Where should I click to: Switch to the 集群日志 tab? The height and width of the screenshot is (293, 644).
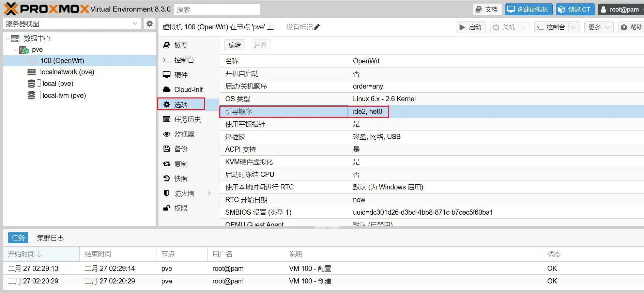[x=50, y=238]
